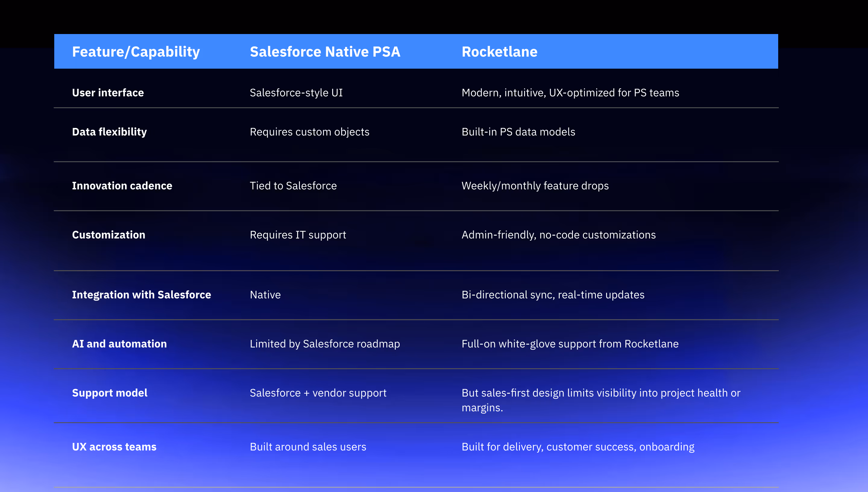
Task: Click the Salesforce Native PSA header
Action: pos(325,52)
